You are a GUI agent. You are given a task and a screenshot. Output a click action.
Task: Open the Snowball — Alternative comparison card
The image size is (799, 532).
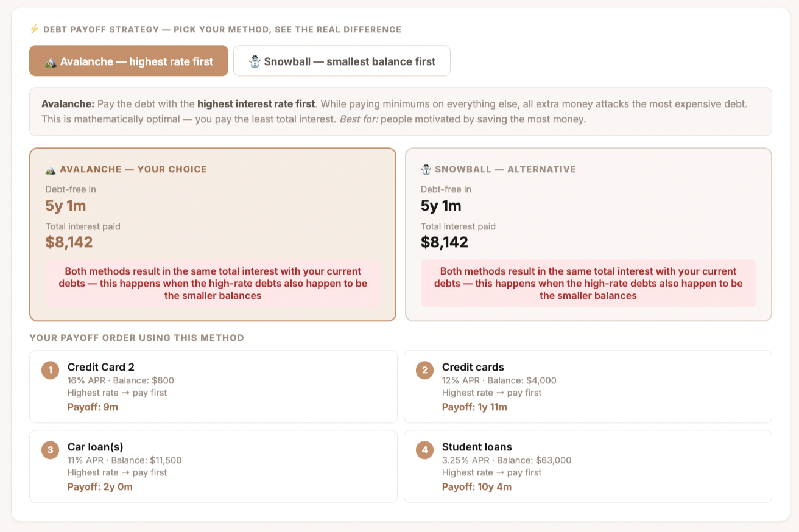pos(588,234)
